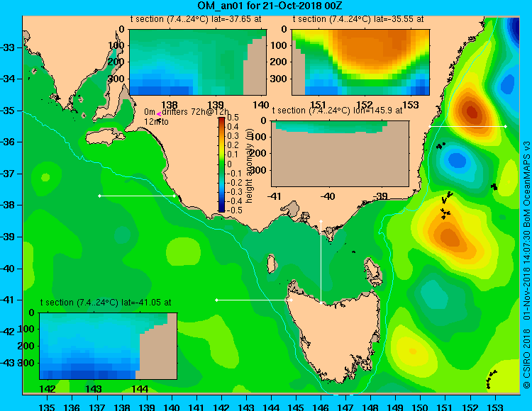Click King Island in Bass Strait
Image resolution: width=532 pixels, height=411 pixels.
(271, 264)
